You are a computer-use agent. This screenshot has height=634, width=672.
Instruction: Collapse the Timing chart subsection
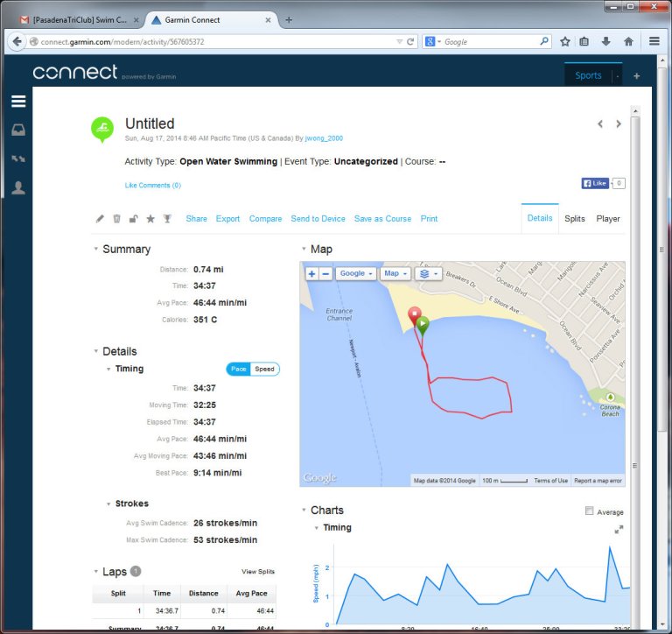pyautogui.click(x=316, y=528)
